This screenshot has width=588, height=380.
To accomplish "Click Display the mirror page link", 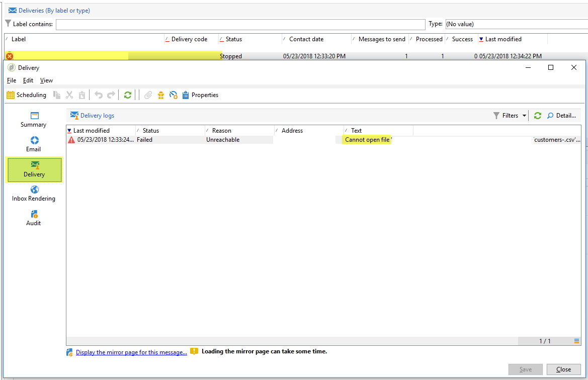I will point(131,352).
